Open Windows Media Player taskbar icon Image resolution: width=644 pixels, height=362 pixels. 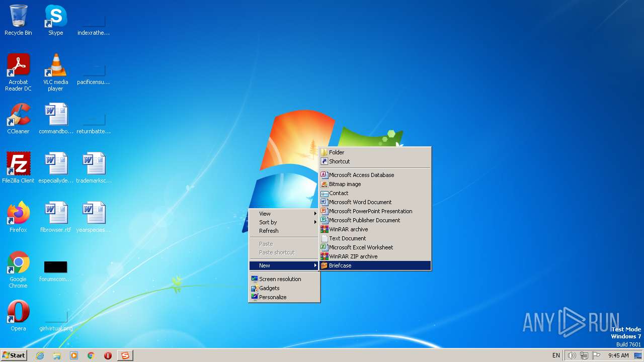(x=74, y=355)
